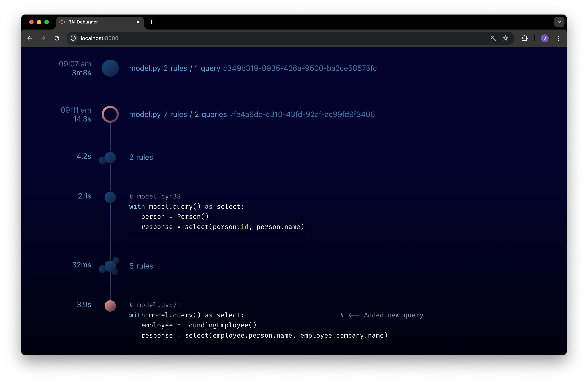
Task: Click the 4.2s duration label
Action: tap(84, 156)
